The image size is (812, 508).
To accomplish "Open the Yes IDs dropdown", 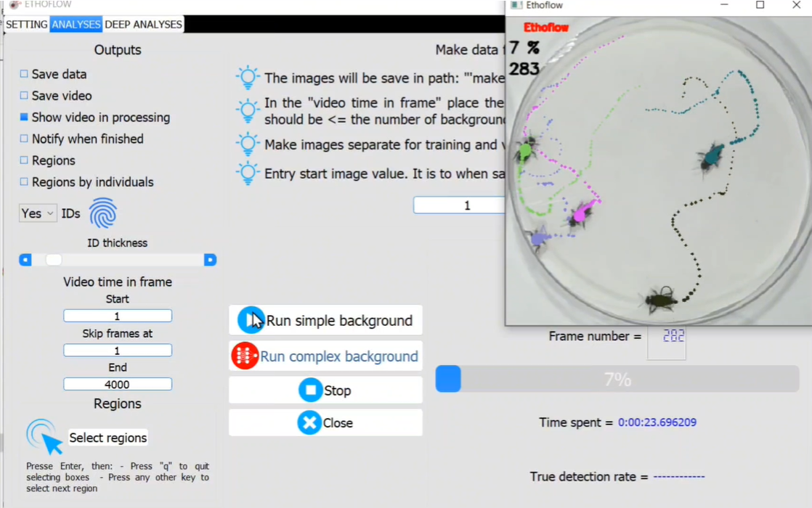I will tap(37, 213).
